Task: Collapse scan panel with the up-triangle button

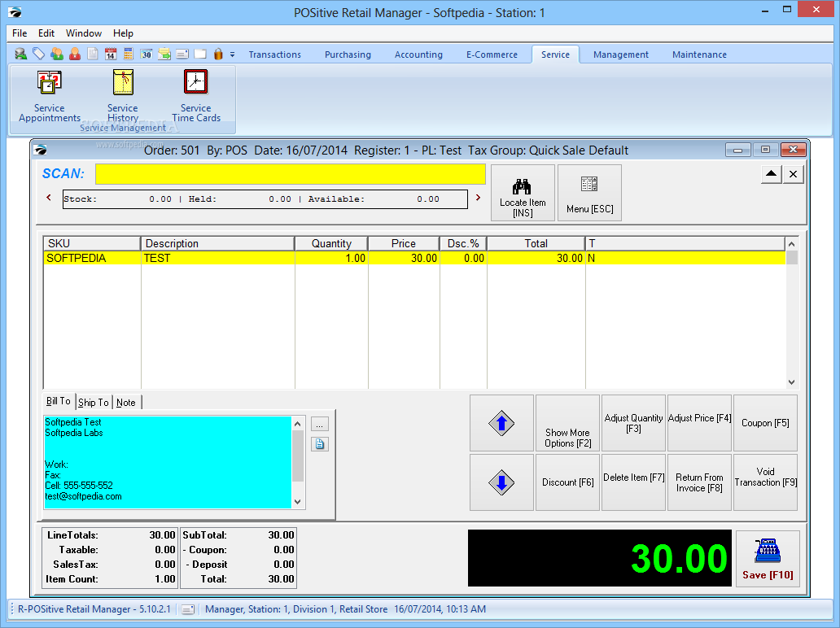Action: point(772,174)
